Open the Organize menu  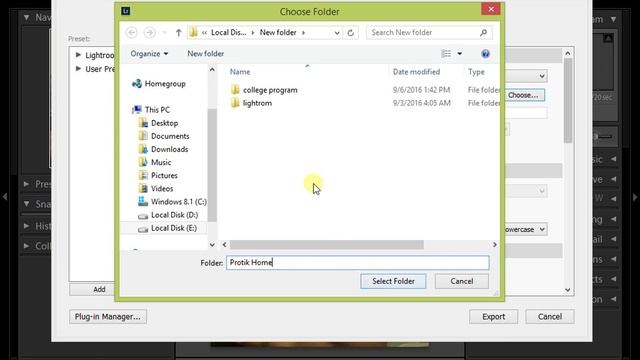(x=149, y=54)
